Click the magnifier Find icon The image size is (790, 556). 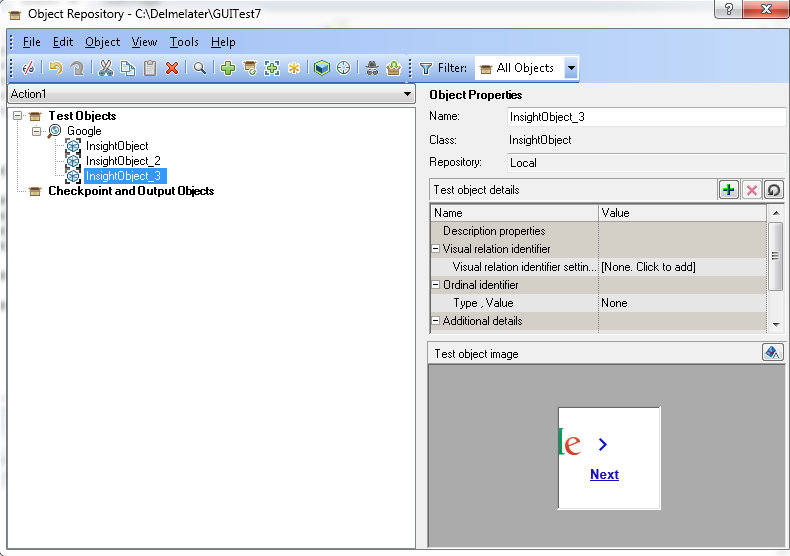coord(200,68)
